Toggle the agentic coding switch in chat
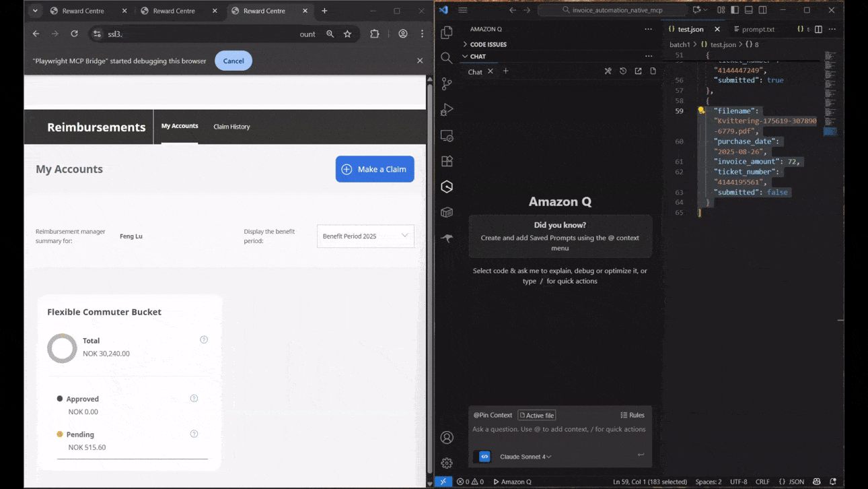This screenshot has height=489, width=868. [484, 457]
